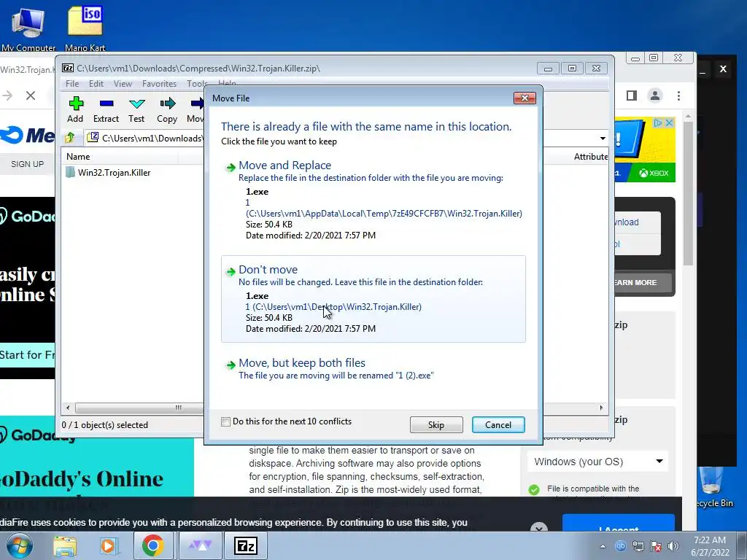The width and height of the screenshot is (747, 560).
Task: Open the 7-Zip address path dropdown arrow
Action: pyautogui.click(x=603, y=138)
